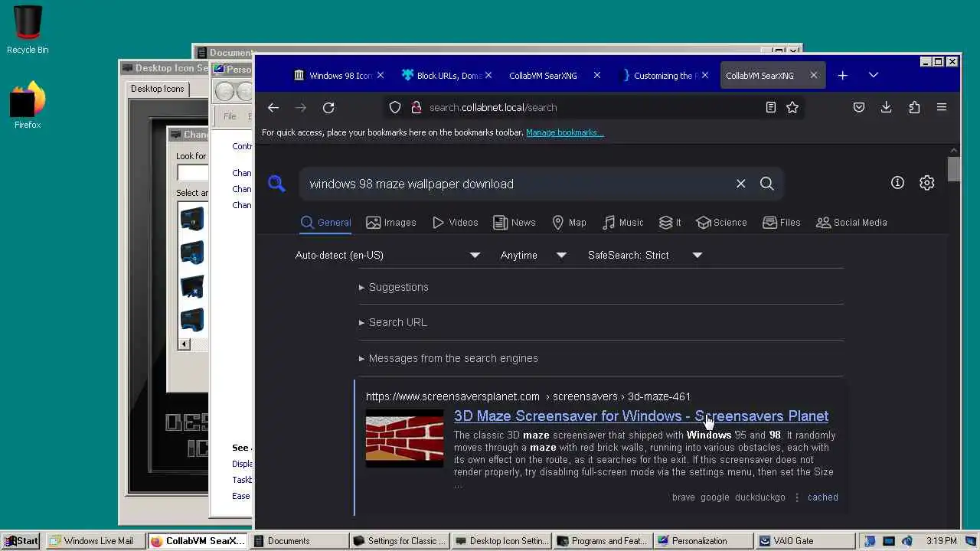The height and width of the screenshot is (551, 980).
Task: Open a new tab with plus button
Action: (x=843, y=76)
